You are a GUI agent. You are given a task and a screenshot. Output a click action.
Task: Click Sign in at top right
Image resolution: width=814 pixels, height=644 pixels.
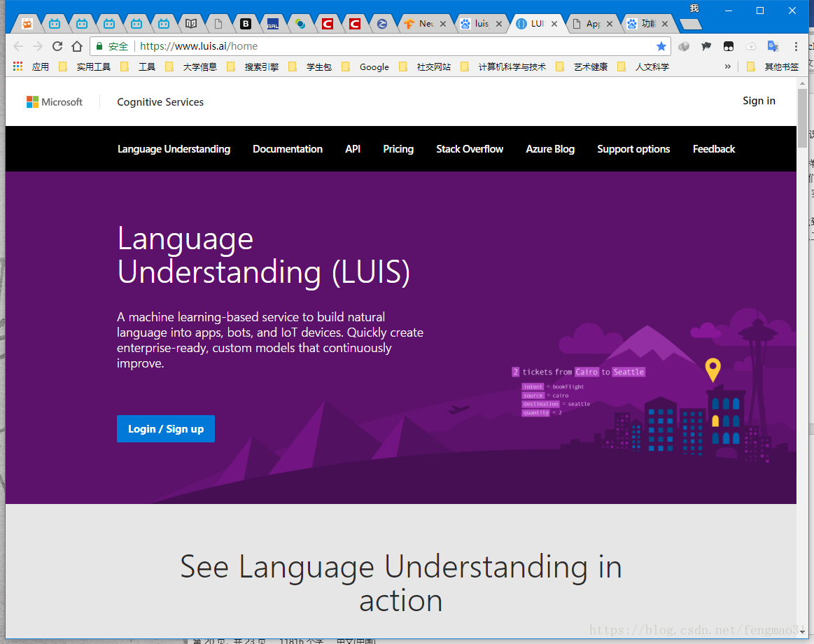[759, 101]
